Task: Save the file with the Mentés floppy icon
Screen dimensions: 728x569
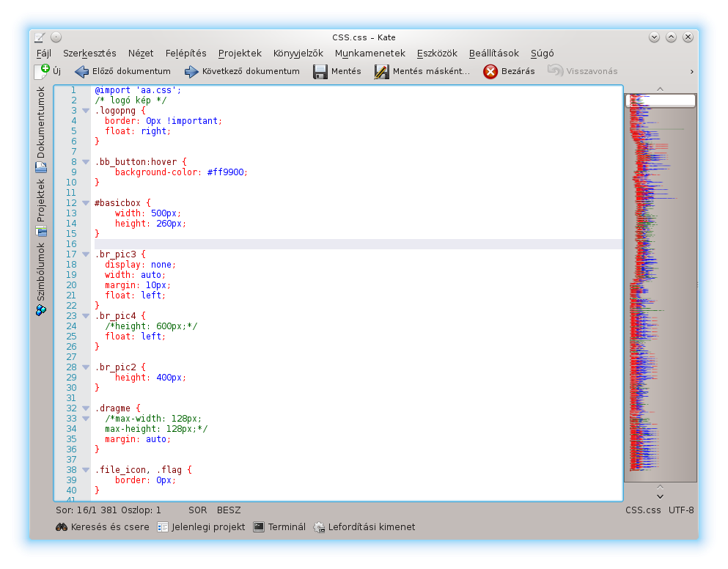Action: [320, 72]
